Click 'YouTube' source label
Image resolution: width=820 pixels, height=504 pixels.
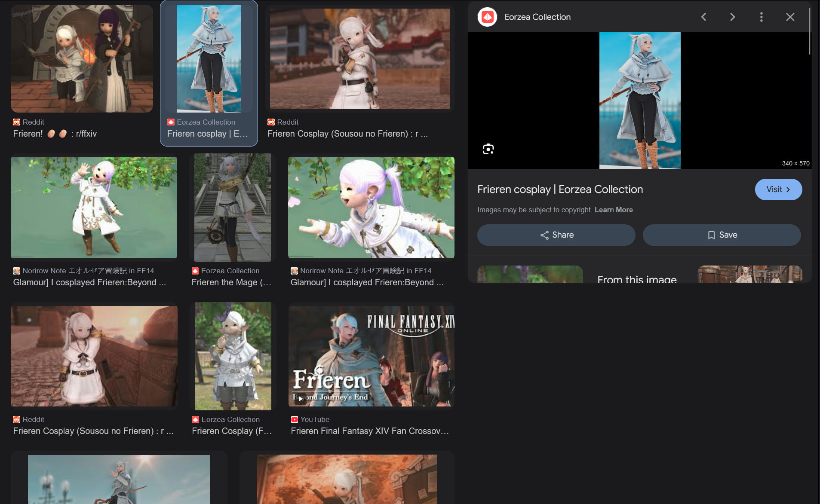tap(315, 419)
